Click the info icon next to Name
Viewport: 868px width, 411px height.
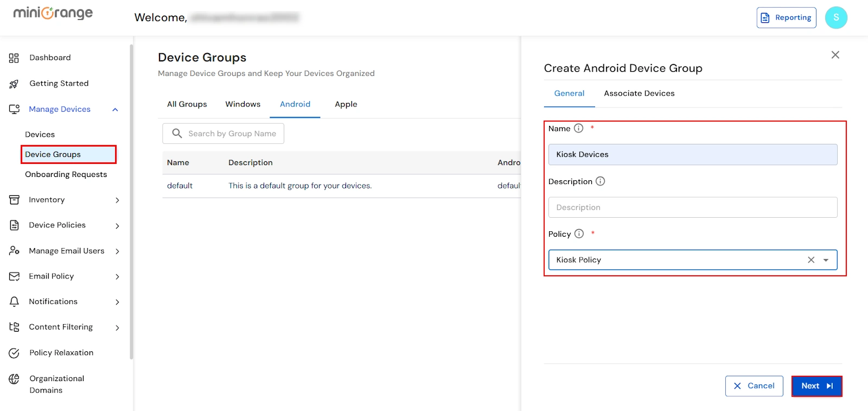point(578,129)
